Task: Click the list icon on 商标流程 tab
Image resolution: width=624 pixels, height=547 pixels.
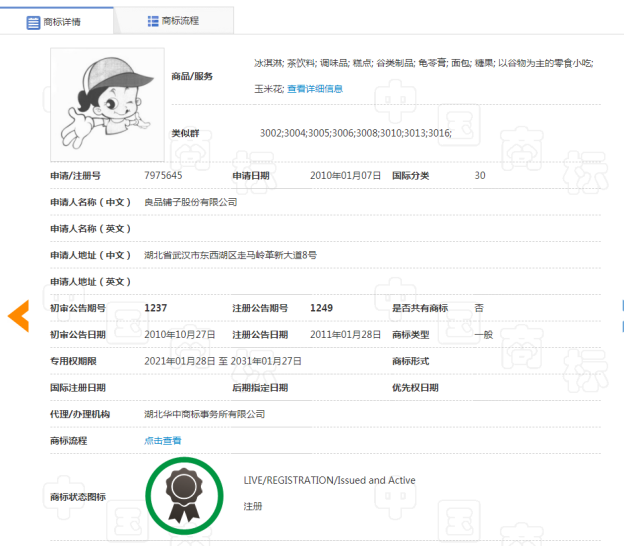Action: point(152,20)
